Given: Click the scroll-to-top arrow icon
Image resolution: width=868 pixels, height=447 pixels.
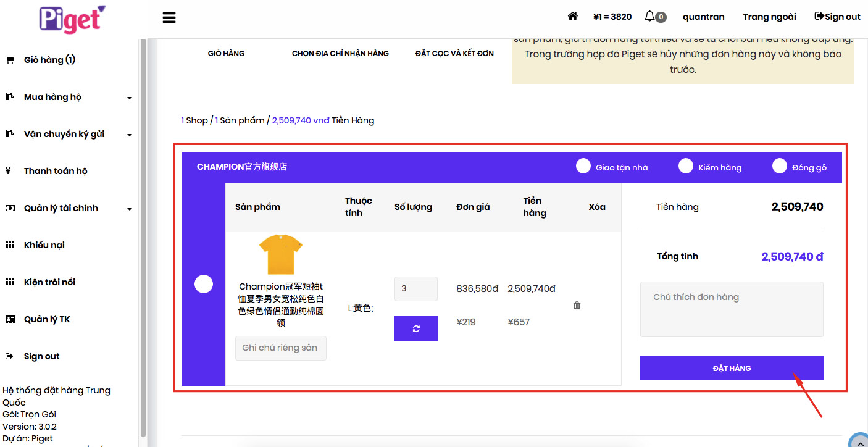Looking at the screenshot, I should tap(859, 441).
